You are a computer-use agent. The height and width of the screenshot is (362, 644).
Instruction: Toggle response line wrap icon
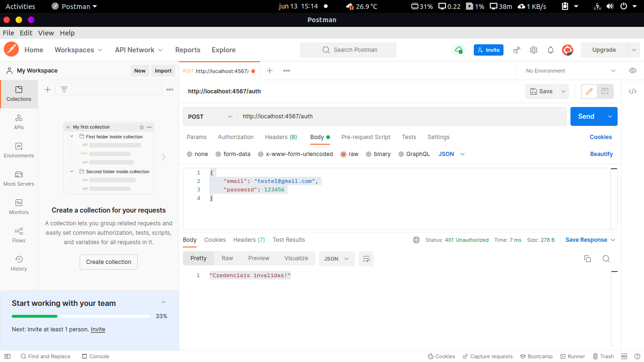click(x=366, y=258)
